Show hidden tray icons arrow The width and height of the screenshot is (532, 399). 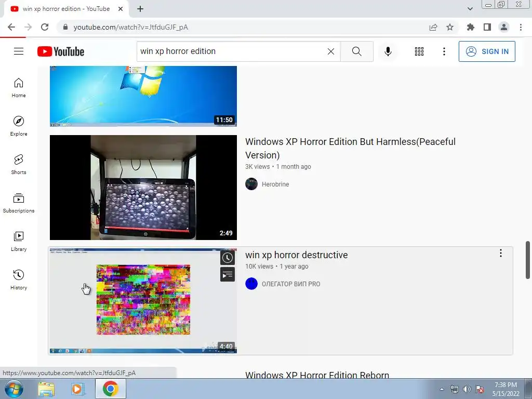pos(442,389)
